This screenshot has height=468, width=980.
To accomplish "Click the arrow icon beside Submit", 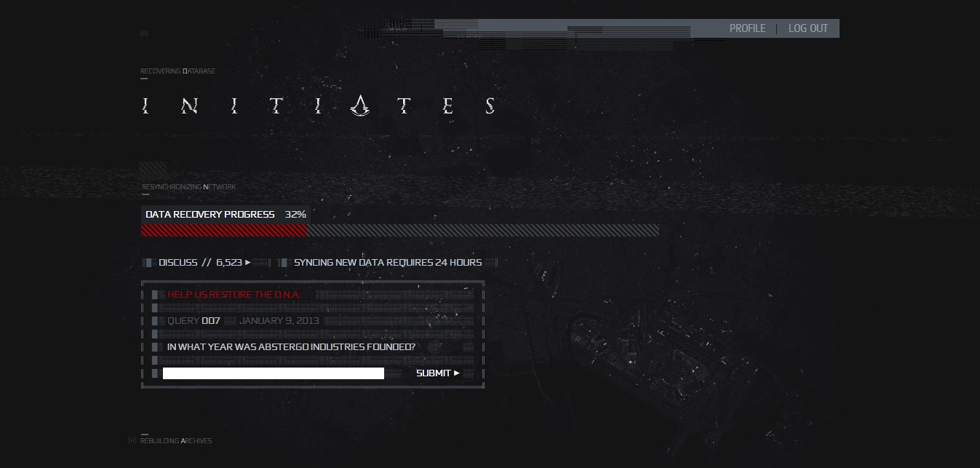I will tap(457, 373).
